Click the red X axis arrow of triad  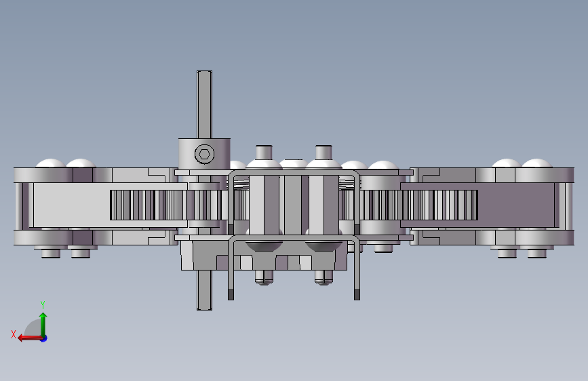[29, 338]
